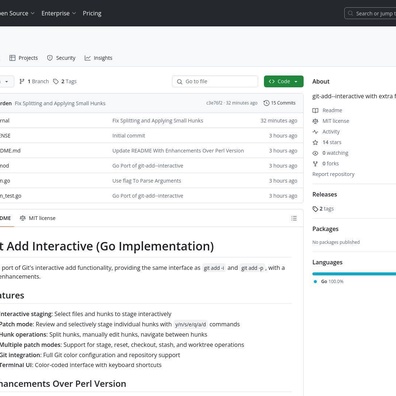Click the scale icon on MIT license tab
This screenshot has height=396, width=396.
(x=23, y=218)
